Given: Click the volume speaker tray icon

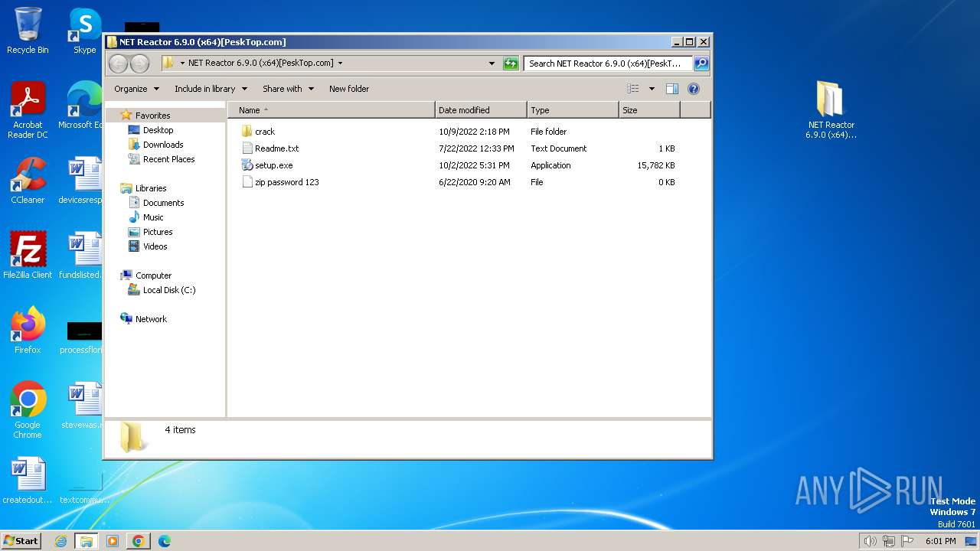Looking at the screenshot, I should [870, 541].
